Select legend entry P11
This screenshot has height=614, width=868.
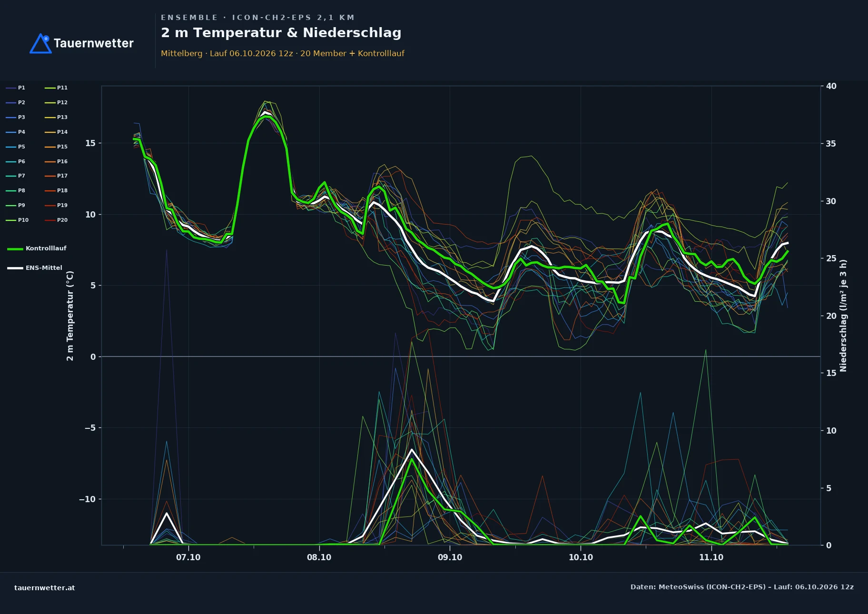pyautogui.click(x=56, y=88)
